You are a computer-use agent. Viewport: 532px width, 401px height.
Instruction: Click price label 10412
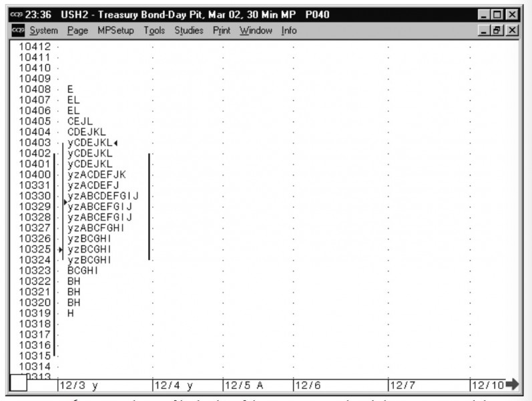[x=35, y=47]
